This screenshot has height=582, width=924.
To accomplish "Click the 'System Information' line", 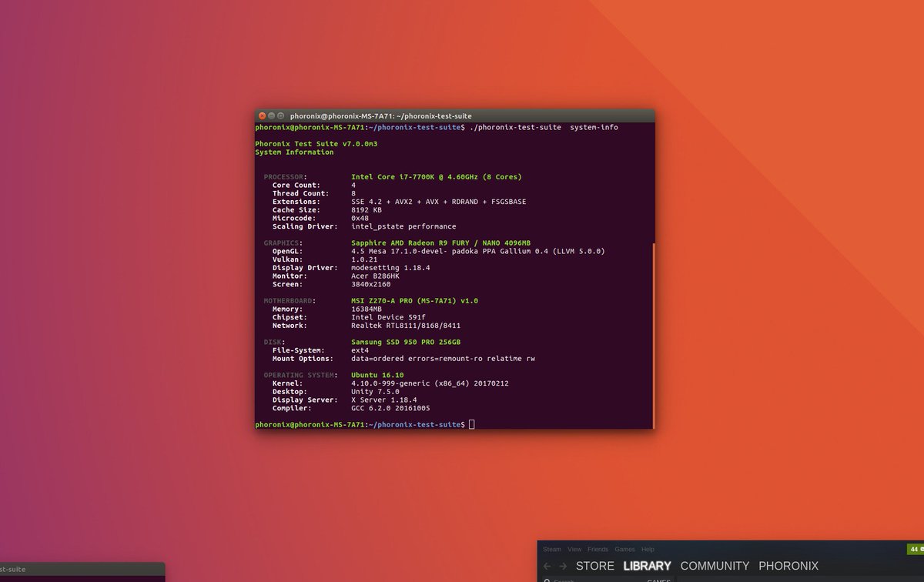I will pos(294,152).
